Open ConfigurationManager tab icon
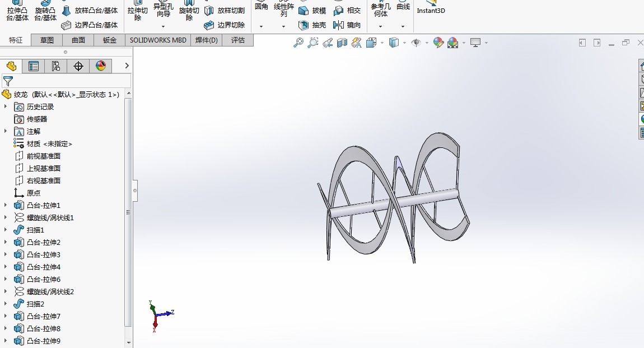 coord(56,66)
